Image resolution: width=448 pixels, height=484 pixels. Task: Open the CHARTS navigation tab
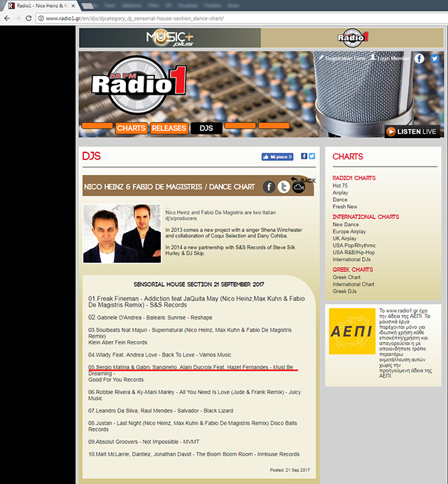pyautogui.click(x=131, y=128)
